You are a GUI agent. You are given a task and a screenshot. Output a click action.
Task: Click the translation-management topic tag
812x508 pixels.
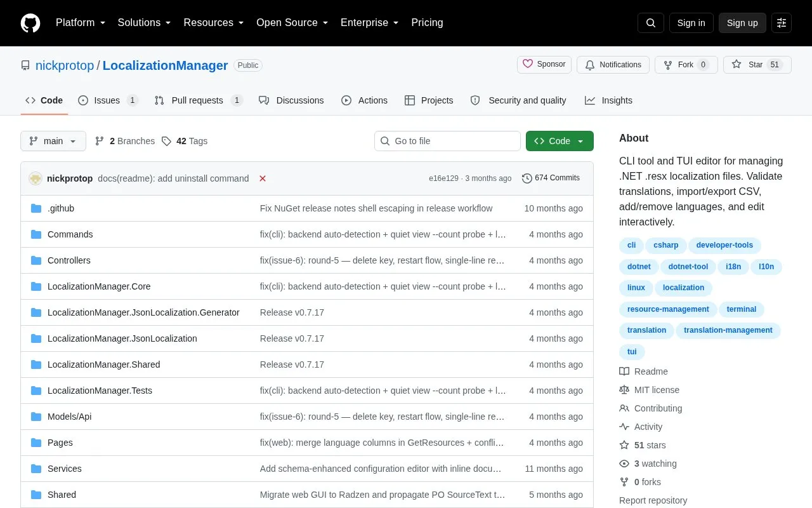coord(728,330)
